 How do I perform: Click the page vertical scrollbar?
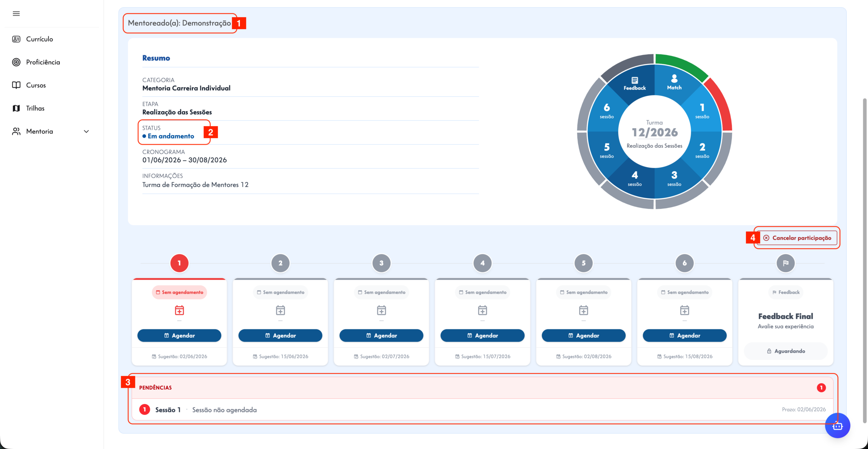point(865,261)
